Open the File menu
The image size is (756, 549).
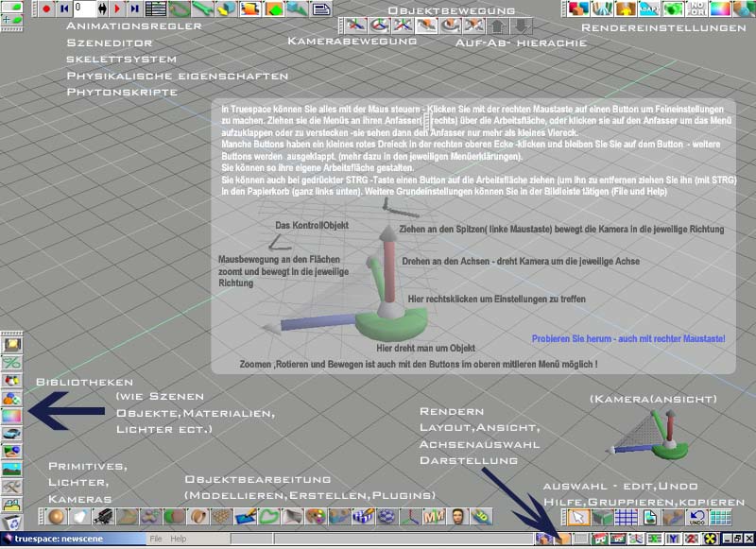(158, 539)
